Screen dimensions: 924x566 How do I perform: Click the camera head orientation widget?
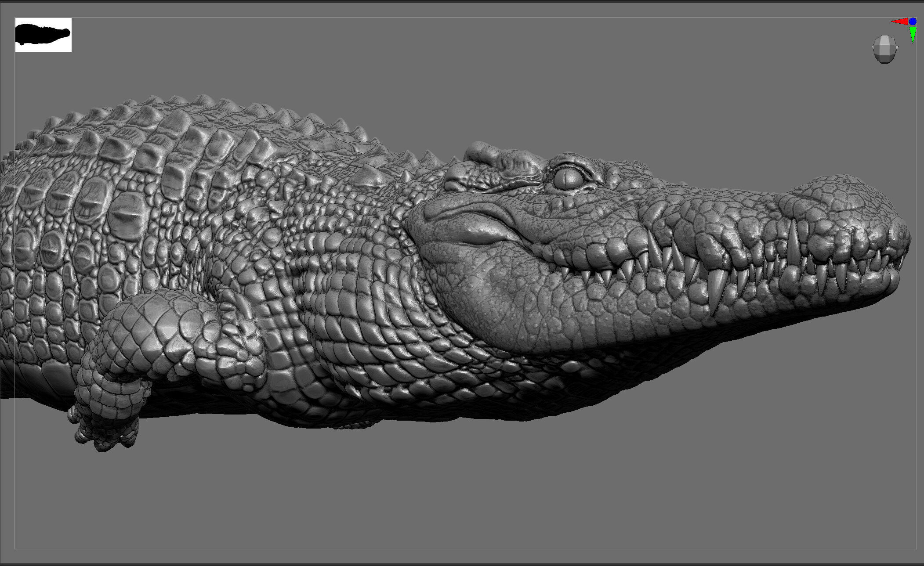[884, 49]
